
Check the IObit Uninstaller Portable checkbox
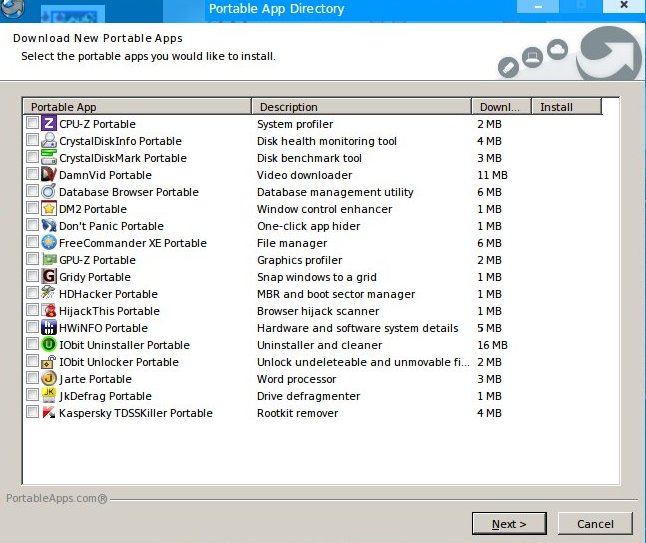tap(32, 344)
